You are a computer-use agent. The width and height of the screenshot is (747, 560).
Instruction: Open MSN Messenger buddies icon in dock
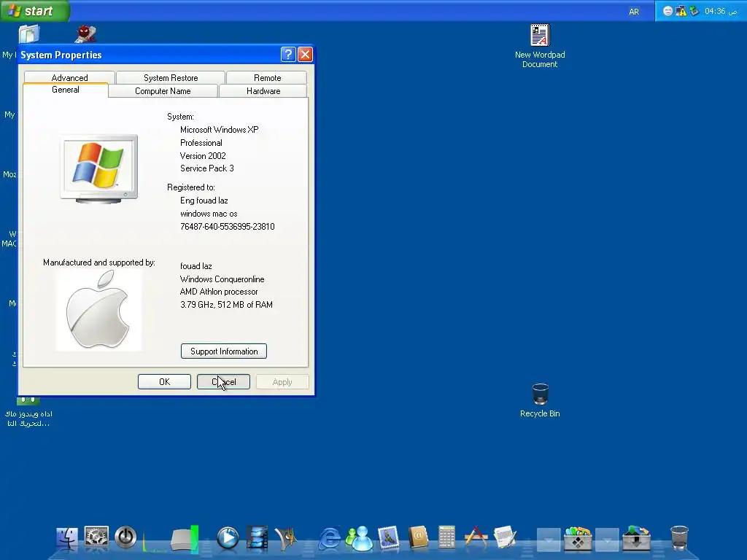coord(359,539)
